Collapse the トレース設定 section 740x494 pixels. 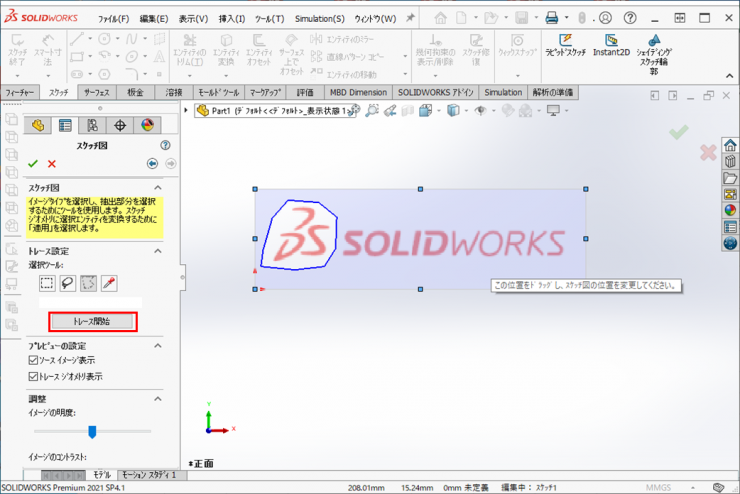pos(157,251)
